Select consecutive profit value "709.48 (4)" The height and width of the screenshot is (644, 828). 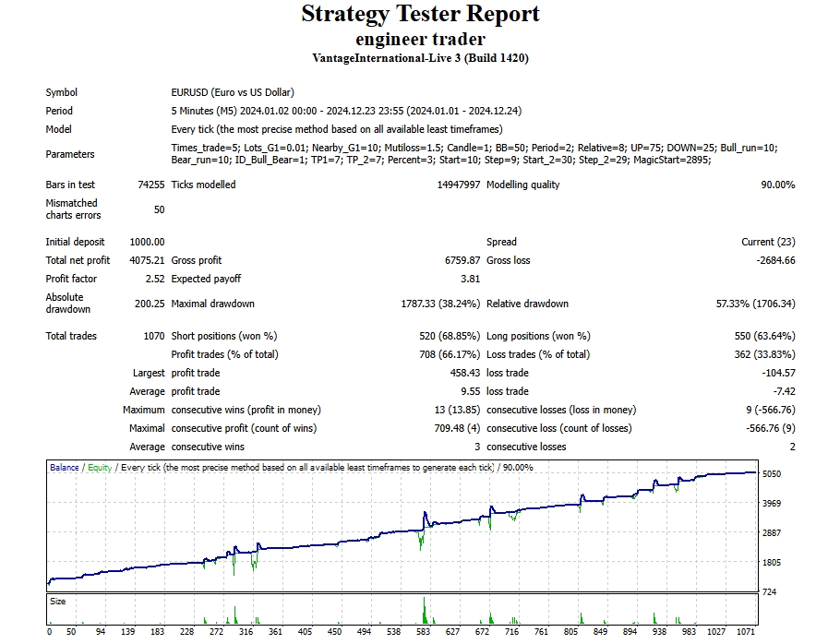pyautogui.click(x=457, y=428)
